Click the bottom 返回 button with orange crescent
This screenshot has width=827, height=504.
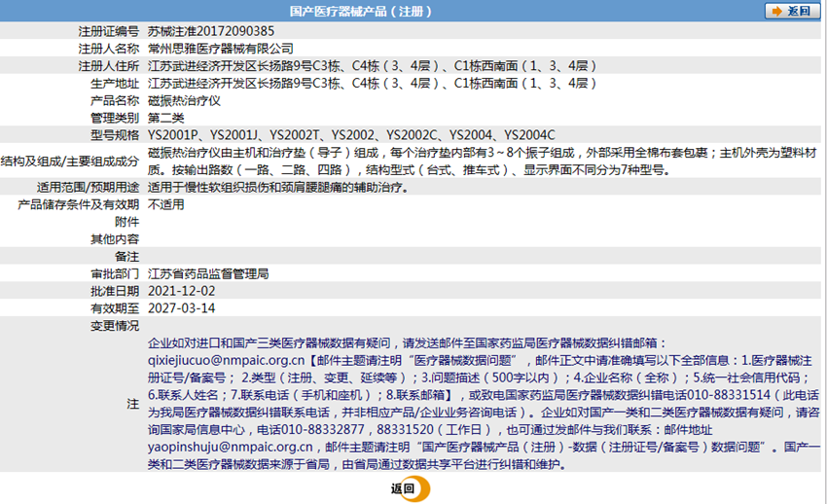pos(411,488)
